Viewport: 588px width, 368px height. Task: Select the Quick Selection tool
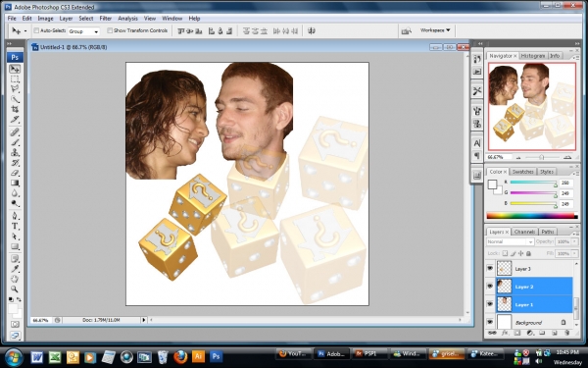(x=15, y=99)
